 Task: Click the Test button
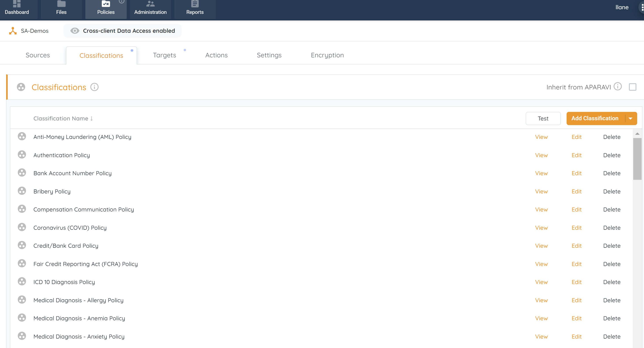[543, 118]
